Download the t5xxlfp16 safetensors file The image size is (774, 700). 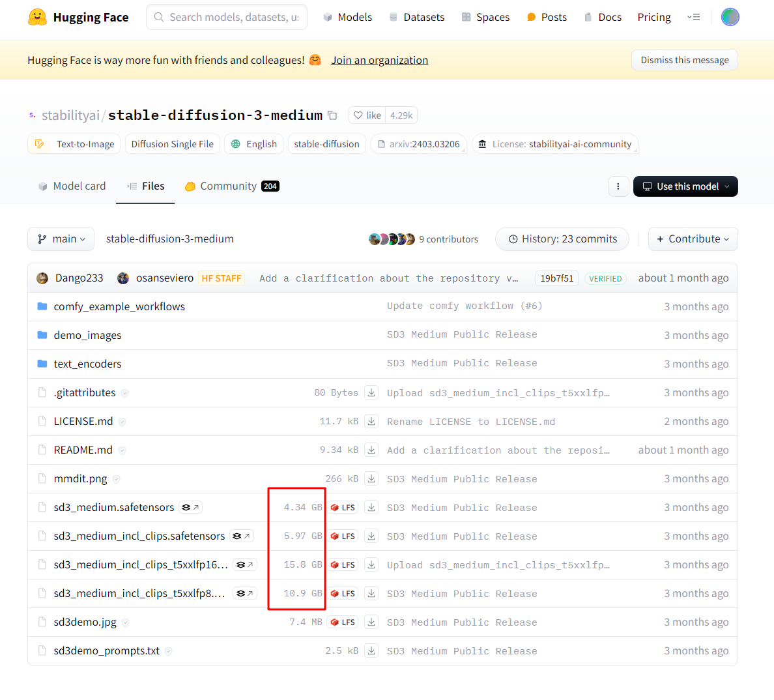coord(371,564)
